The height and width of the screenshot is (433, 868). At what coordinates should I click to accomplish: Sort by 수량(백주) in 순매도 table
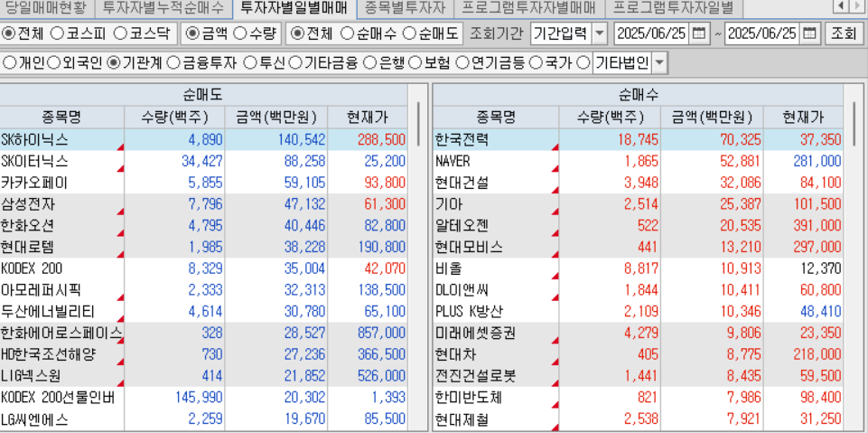174,117
